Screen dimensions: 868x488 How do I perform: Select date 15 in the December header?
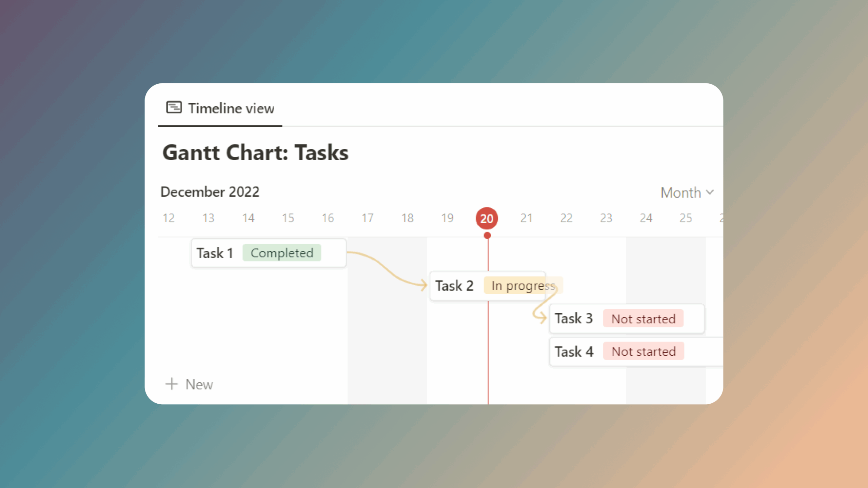click(x=288, y=218)
